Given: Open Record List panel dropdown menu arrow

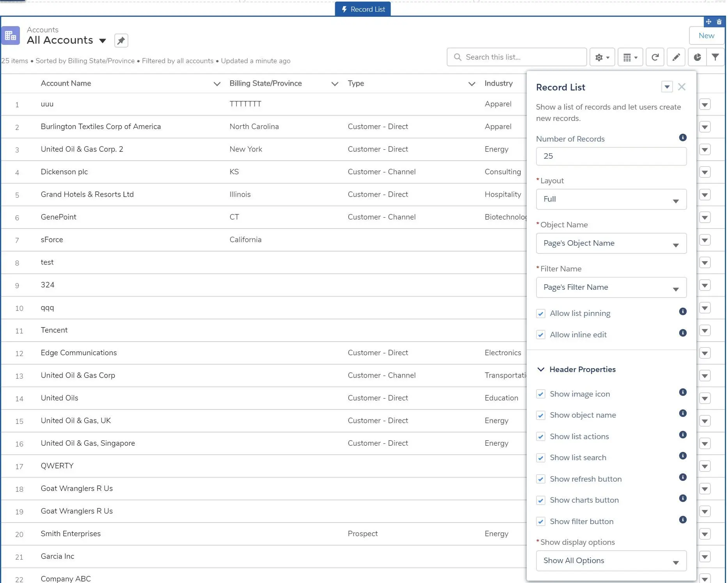Looking at the screenshot, I should [x=667, y=87].
